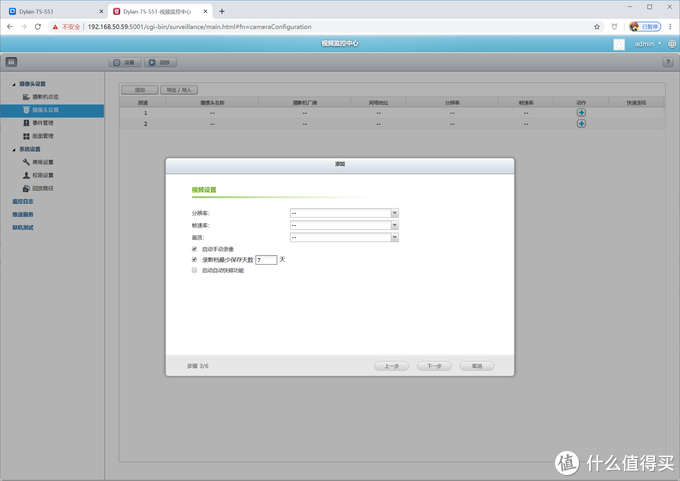
Task: Click the plus icon in channel 2 row
Action: click(x=581, y=124)
